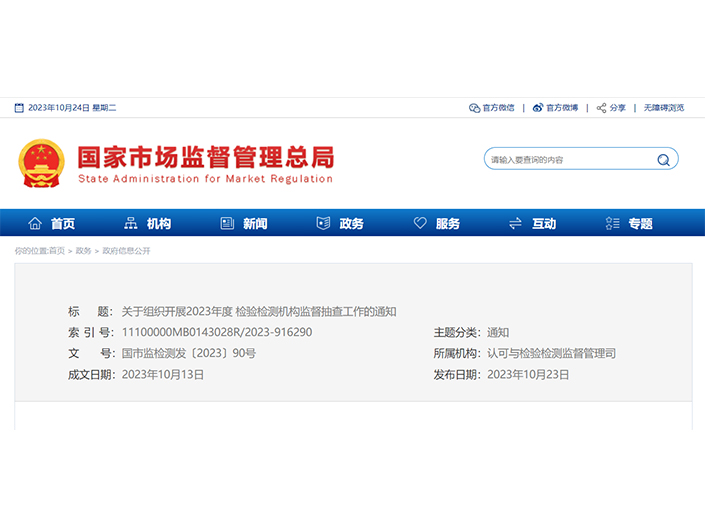Select the 新闻 navigation tab
This screenshot has height=528, width=705.
pos(255,223)
